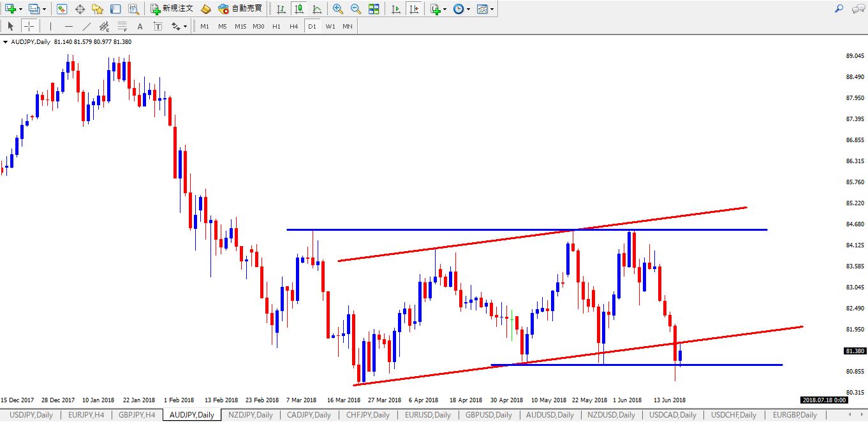Switch to M5 timeframe
868x422 pixels.
(222, 26)
